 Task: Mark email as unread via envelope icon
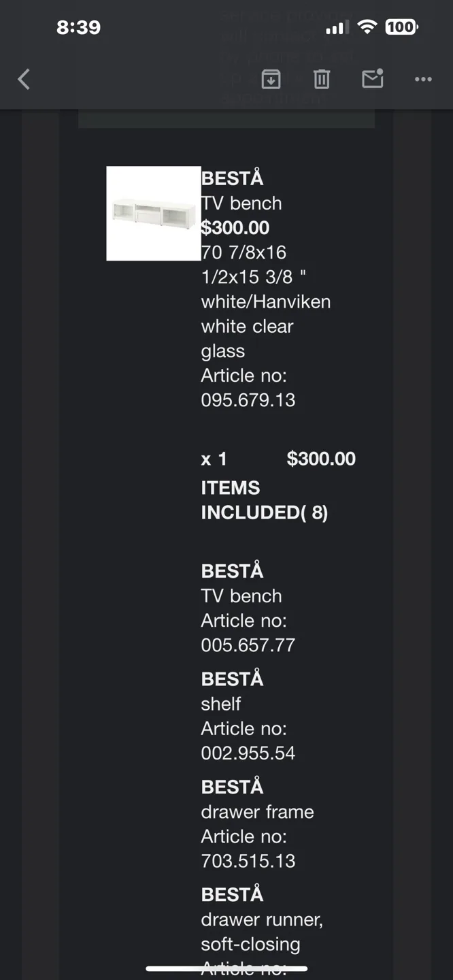372,79
